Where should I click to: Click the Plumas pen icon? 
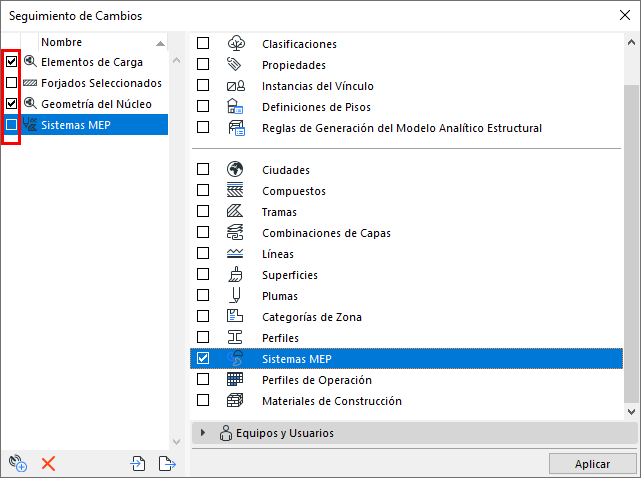(x=236, y=296)
